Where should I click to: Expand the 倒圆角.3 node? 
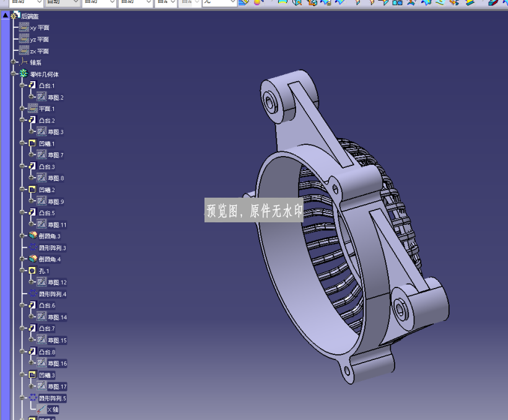tap(22, 235)
